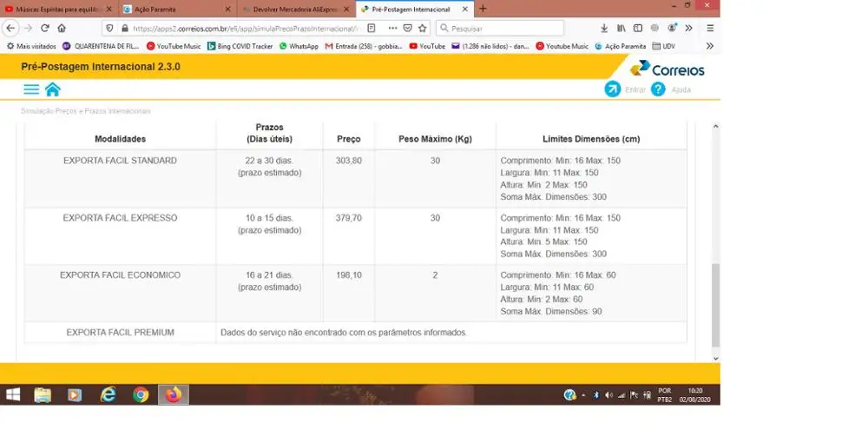Open the Firefox library icon
The width and height of the screenshot is (868, 423).
(x=621, y=29)
